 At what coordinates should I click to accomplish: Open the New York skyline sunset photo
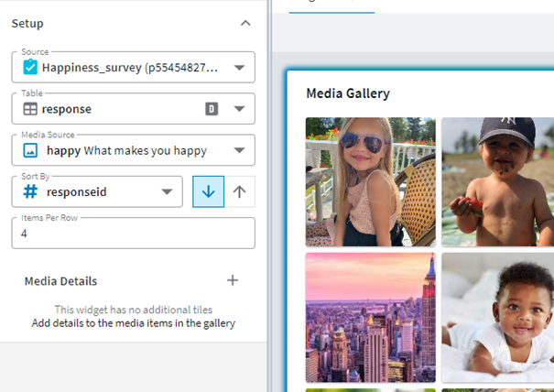click(x=371, y=318)
